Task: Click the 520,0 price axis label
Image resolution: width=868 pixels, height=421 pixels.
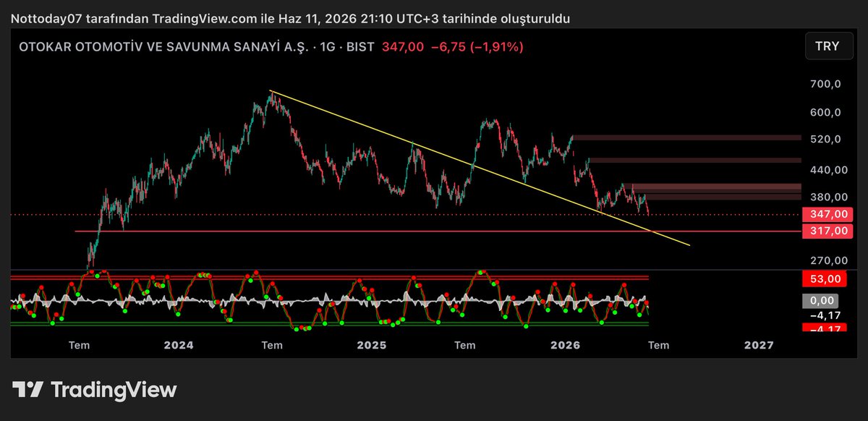Action: point(825,139)
